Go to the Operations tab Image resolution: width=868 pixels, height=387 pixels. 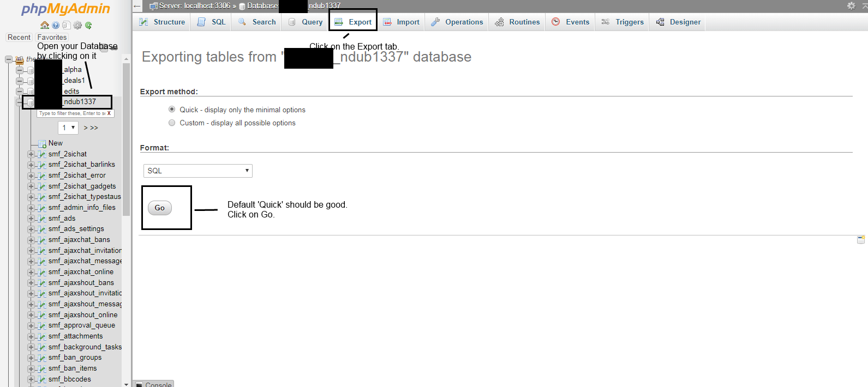[457, 22]
